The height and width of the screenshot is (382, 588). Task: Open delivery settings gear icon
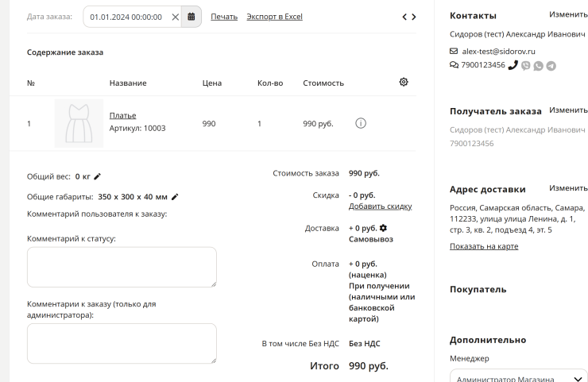[383, 228]
